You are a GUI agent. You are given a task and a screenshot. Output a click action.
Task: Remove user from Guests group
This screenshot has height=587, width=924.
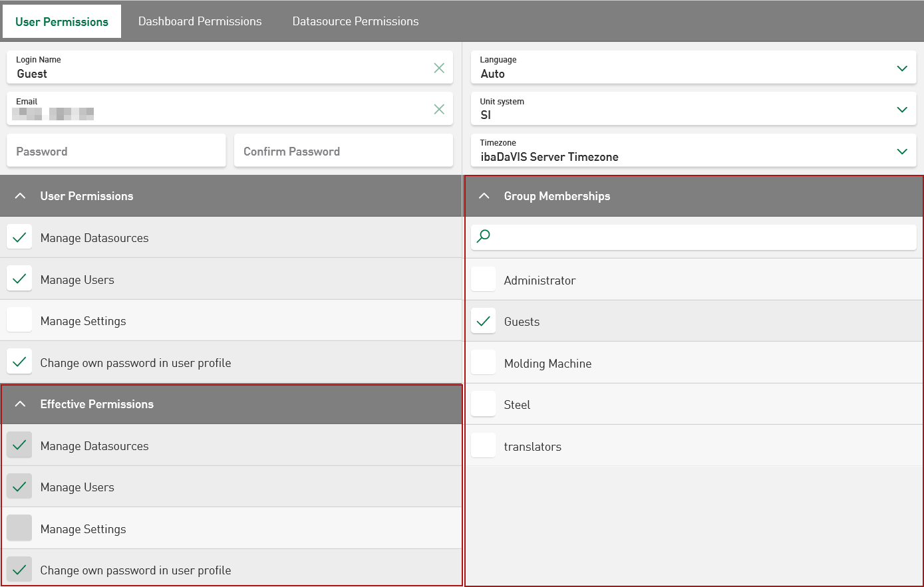(483, 322)
